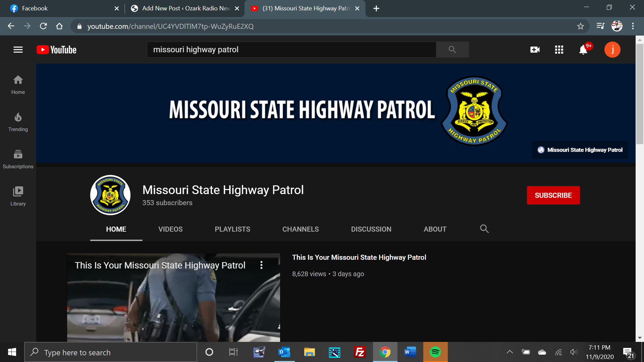Switch to the VIDEOS channel tab

click(170, 229)
